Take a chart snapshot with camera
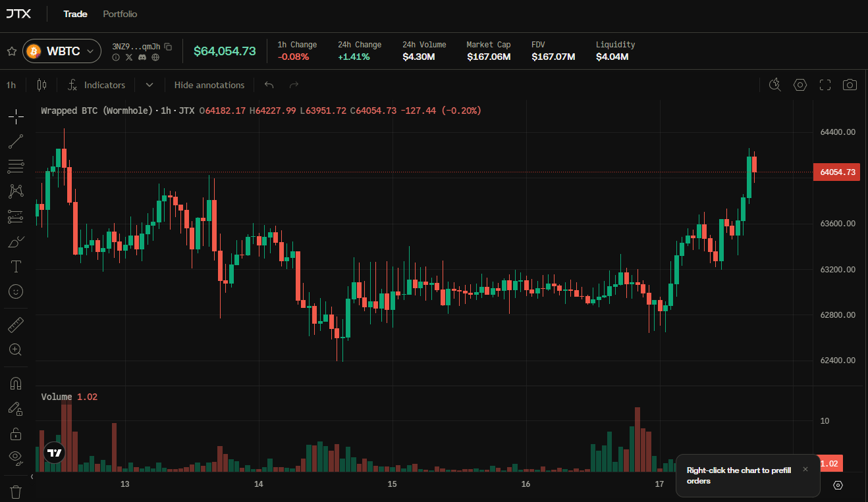The height and width of the screenshot is (502, 868). point(850,84)
